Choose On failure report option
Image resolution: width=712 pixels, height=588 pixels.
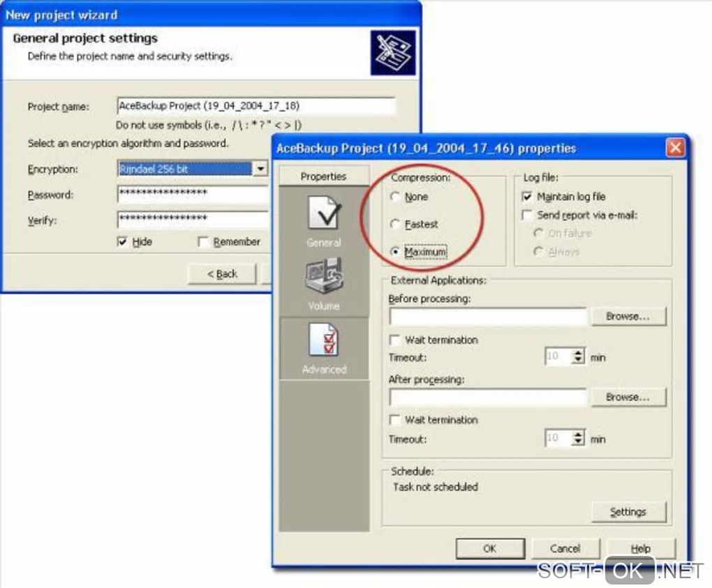coord(539,233)
